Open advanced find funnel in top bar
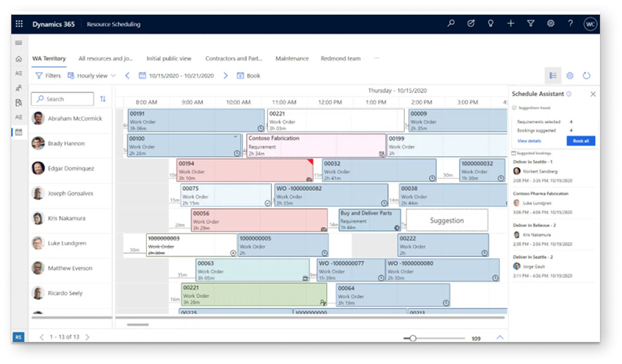 point(531,24)
